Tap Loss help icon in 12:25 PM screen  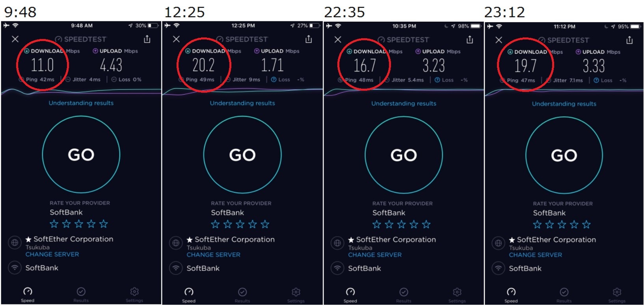coord(274,80)
